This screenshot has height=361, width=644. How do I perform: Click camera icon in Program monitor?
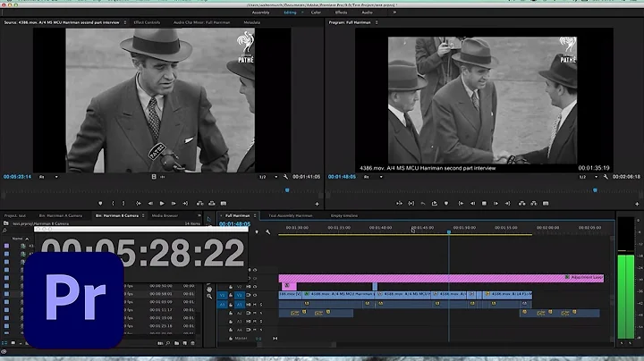coord(546,204)
